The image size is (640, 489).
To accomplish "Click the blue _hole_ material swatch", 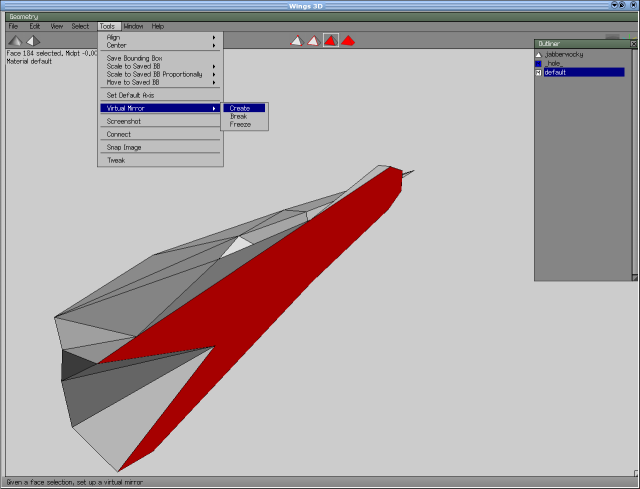I will tap(539, 63).
